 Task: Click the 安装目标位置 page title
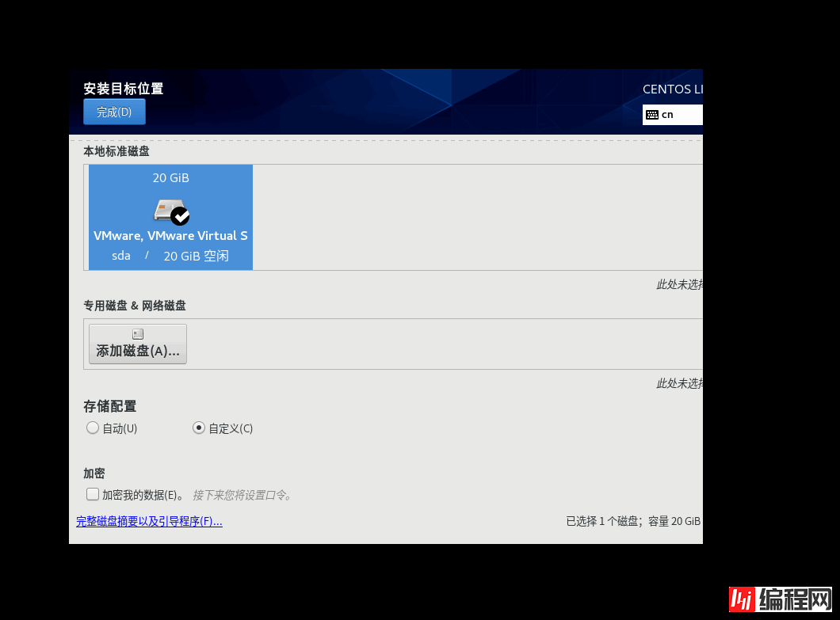124,89
